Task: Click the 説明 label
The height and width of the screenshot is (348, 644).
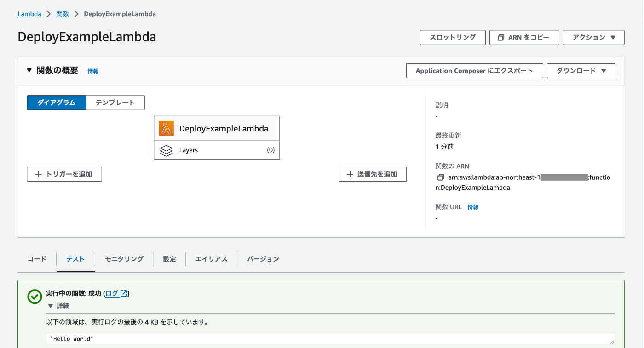Action: tap(442, 105)
